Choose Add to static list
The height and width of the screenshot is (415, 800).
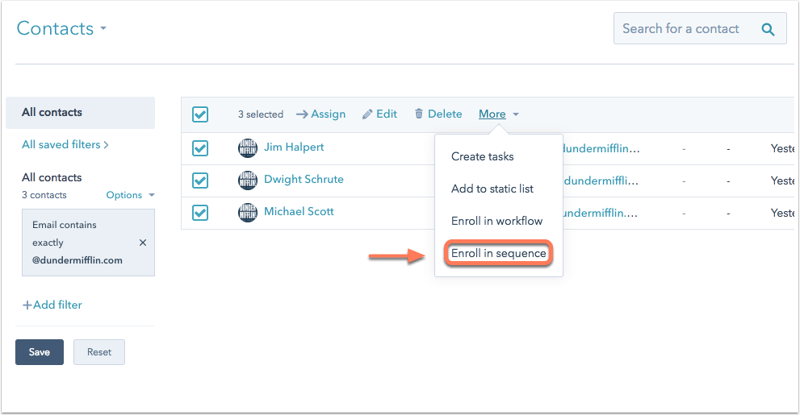492,189
